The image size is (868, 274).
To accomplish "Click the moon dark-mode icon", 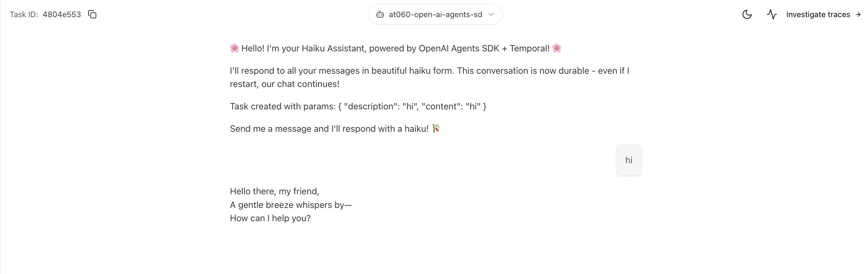I will (747, 14).
